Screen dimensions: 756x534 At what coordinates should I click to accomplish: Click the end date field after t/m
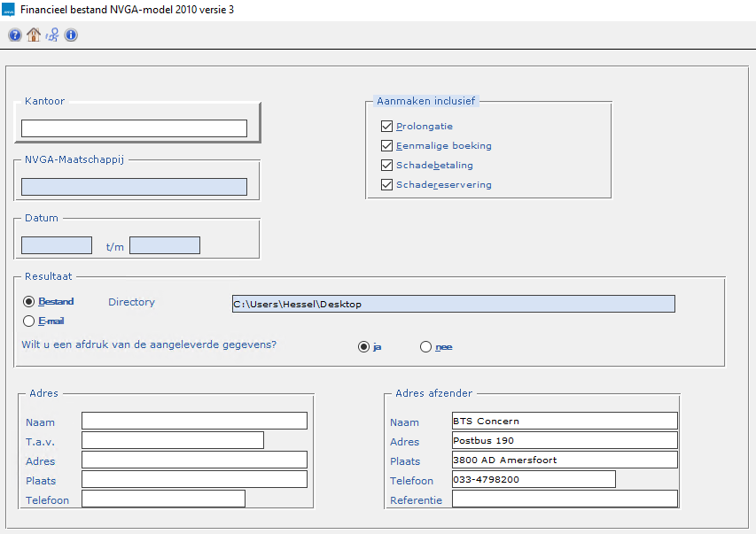click(165, 245)
